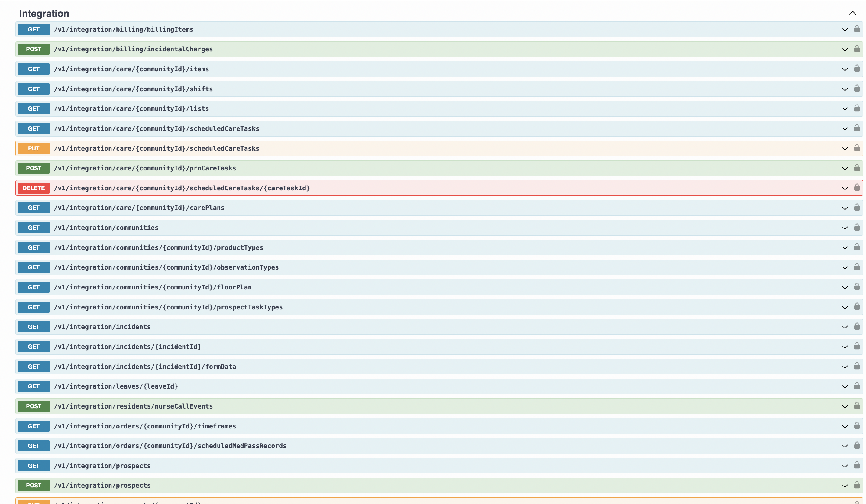Click lock icon for floorPlan endpoint
This screenshot has height=504, width=866.
pyautogui.click(x=857, y=287)
